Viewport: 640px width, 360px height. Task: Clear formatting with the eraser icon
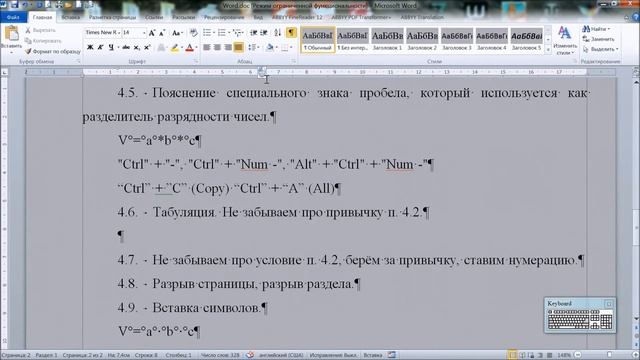(x=194, y=33)
